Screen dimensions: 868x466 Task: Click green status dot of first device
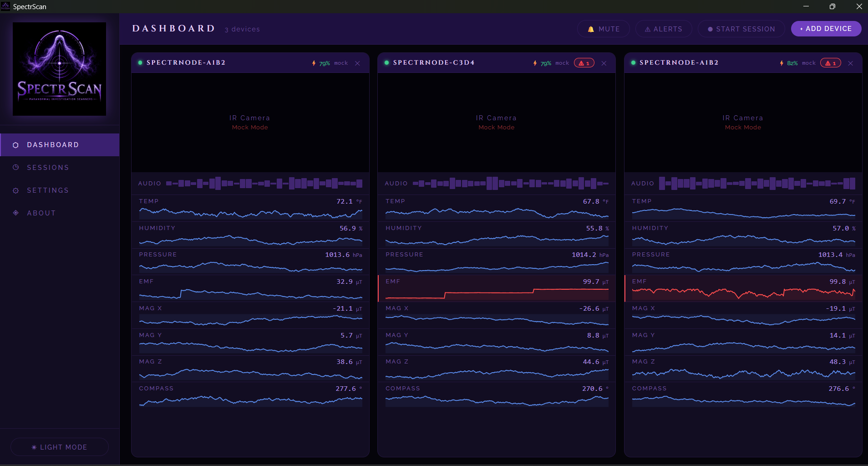coord(140,63)
